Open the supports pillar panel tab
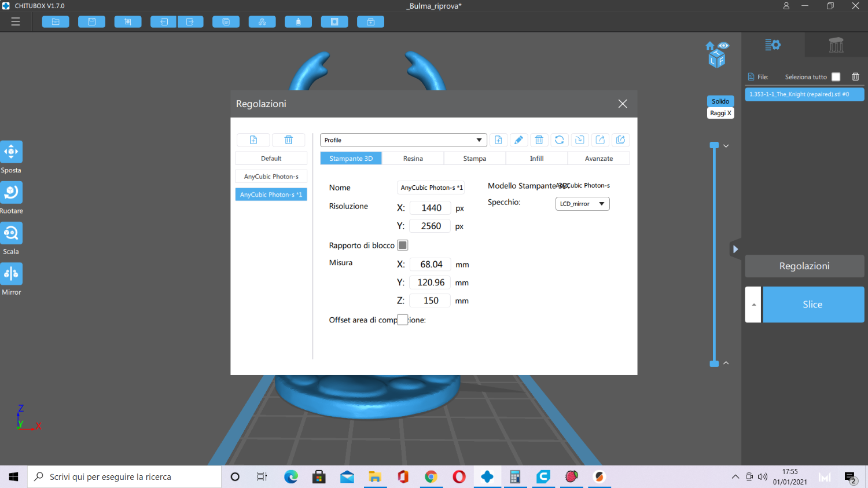Screen dimensions: 868x488 [x=836, y=45]
